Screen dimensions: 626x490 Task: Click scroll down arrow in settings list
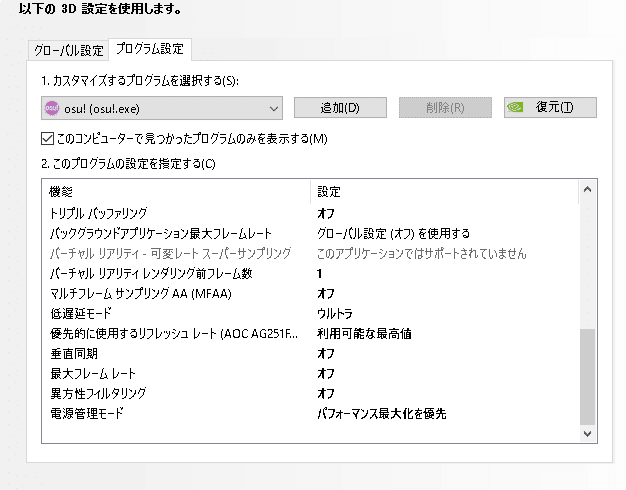pos(587,434)
